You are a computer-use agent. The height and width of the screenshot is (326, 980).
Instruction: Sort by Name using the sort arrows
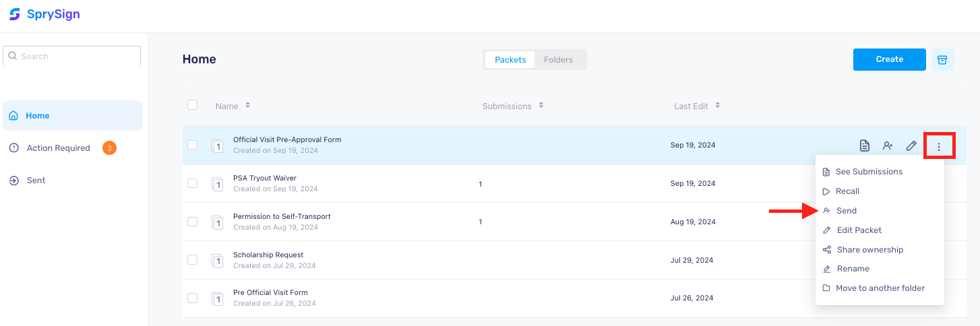point(248,106)
